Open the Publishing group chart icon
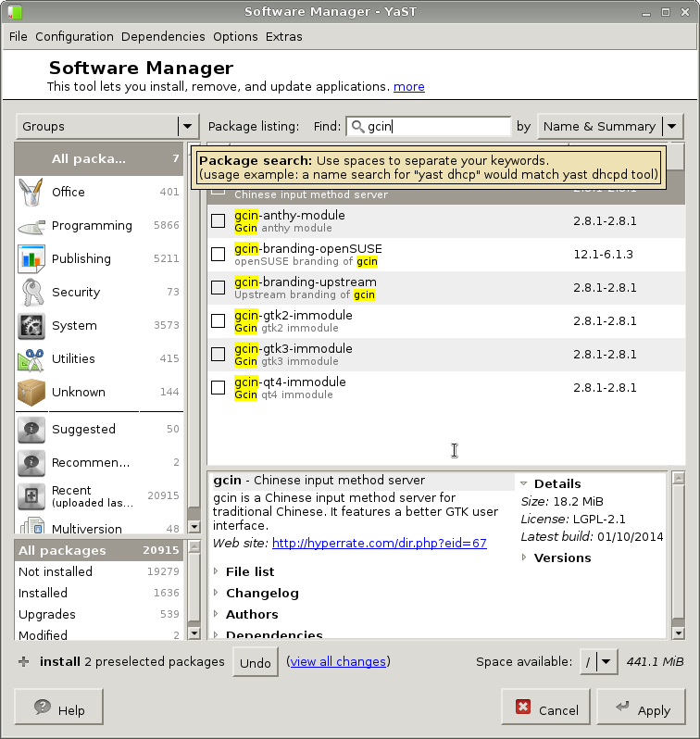700x739 pixels. [x=31, y=258]
